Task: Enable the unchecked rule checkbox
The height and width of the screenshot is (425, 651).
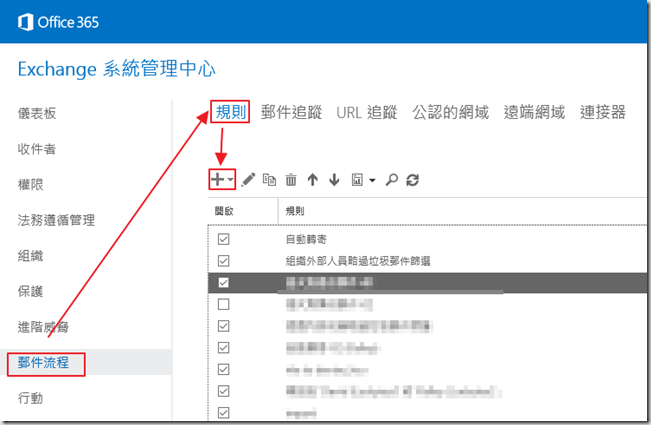Action: tap(223, 304)
